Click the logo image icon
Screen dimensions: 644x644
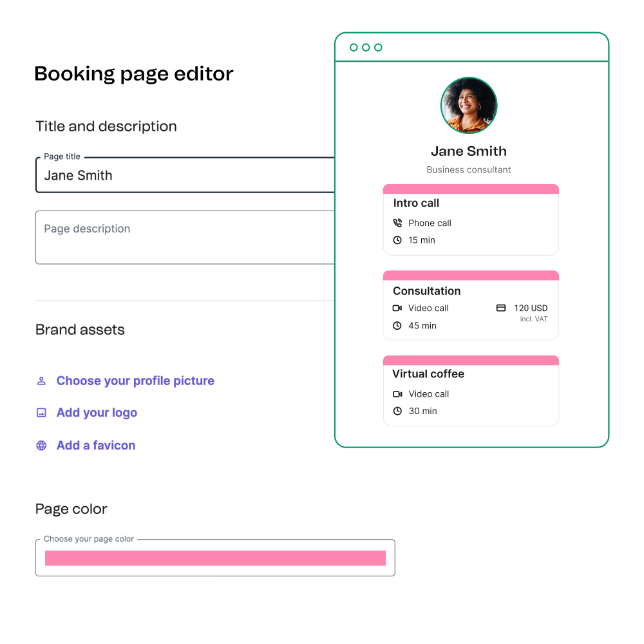[x=41, y=413]
